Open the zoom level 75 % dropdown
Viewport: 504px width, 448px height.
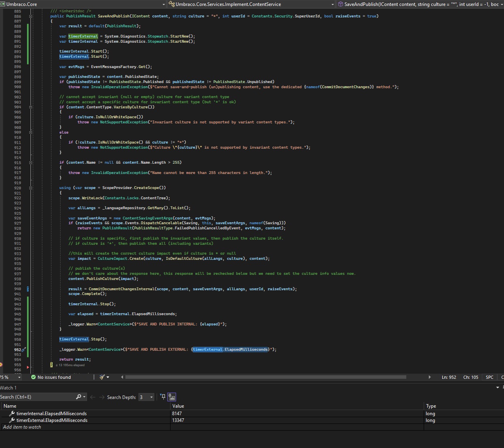coord(19,377)
